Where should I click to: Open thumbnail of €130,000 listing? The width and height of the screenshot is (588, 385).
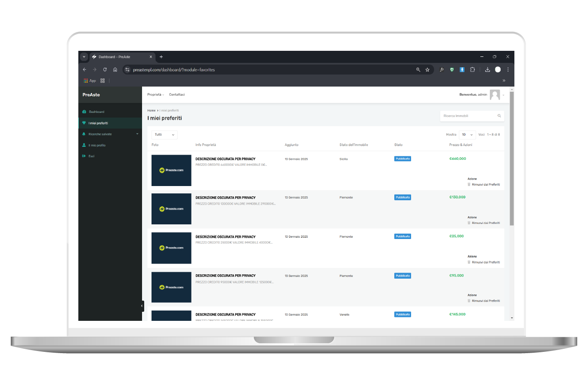coord(171,209)
